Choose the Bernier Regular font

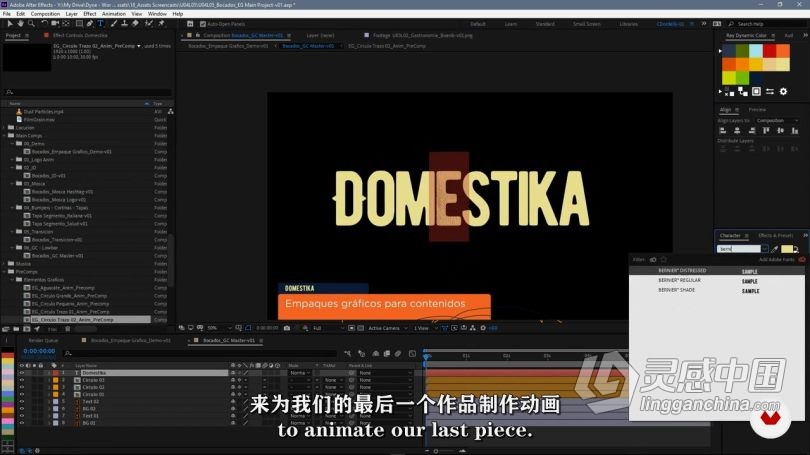[x=679, y=280]
